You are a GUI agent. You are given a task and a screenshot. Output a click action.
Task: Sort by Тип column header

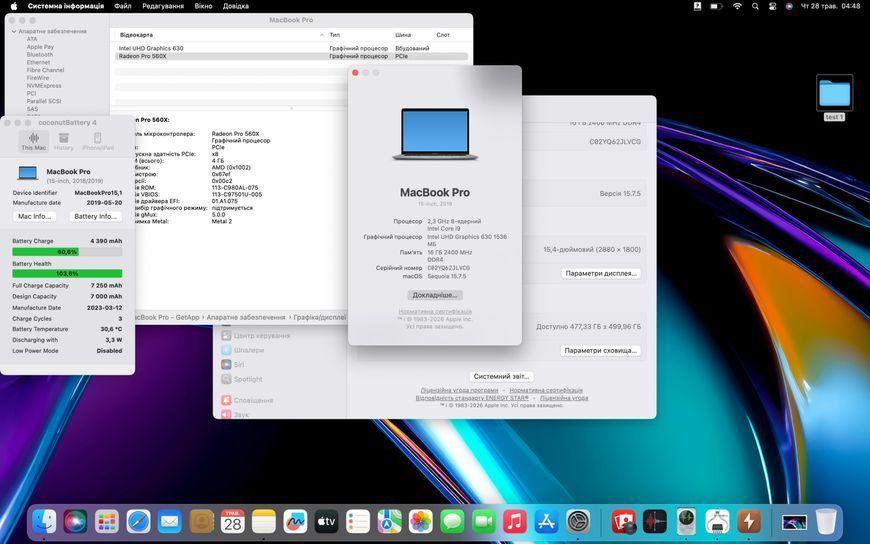359,35
